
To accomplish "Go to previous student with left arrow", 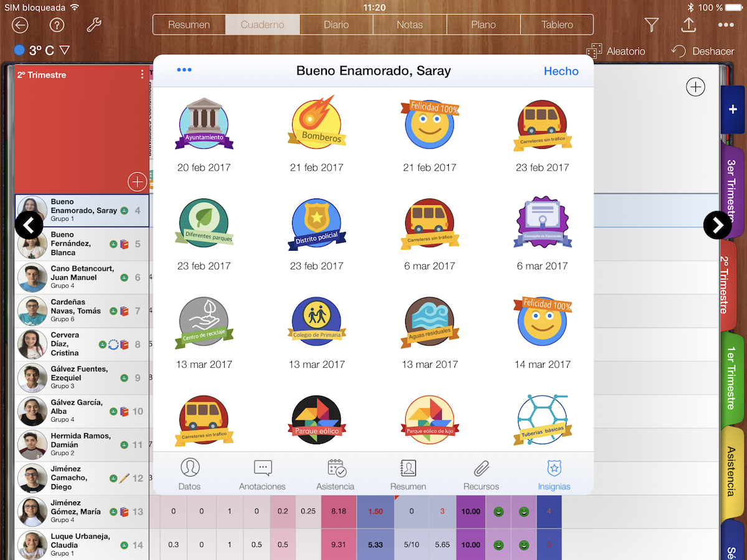I will (29, 225).
